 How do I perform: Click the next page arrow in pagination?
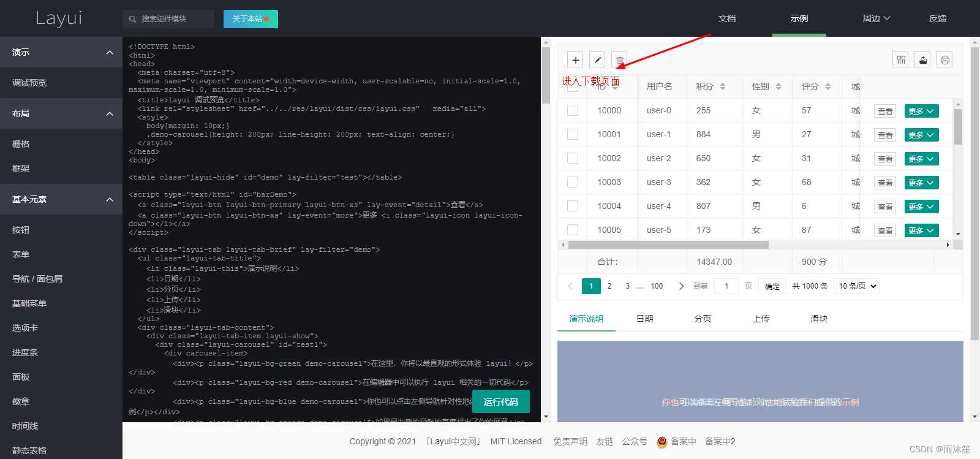click(681, 286)
